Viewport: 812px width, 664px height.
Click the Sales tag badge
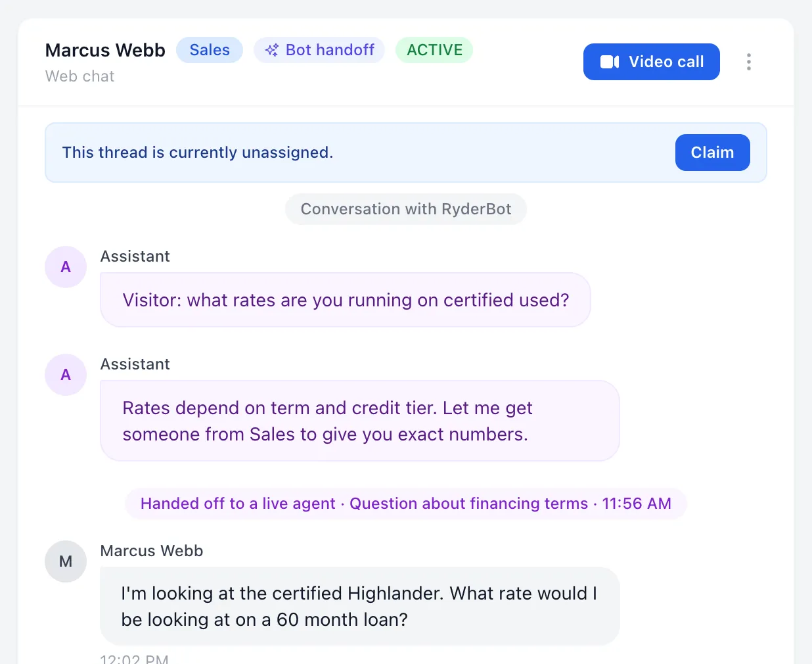[x=210, y=50]
